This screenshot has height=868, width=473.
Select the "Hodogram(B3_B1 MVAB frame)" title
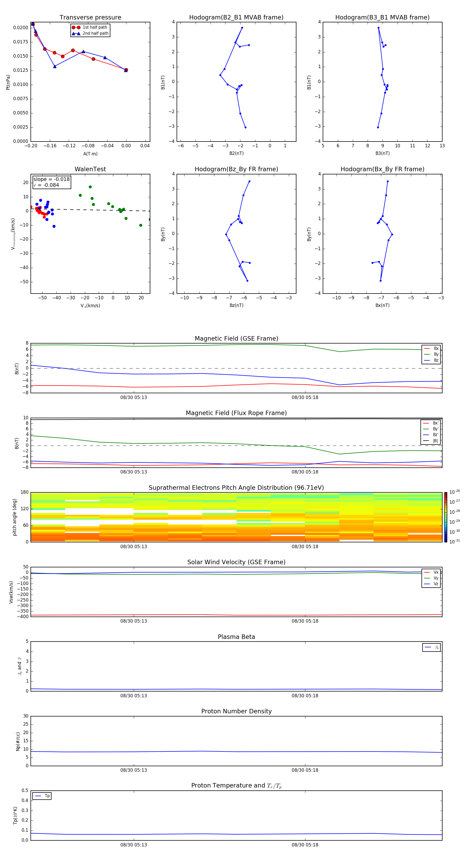tap(382, 18)
